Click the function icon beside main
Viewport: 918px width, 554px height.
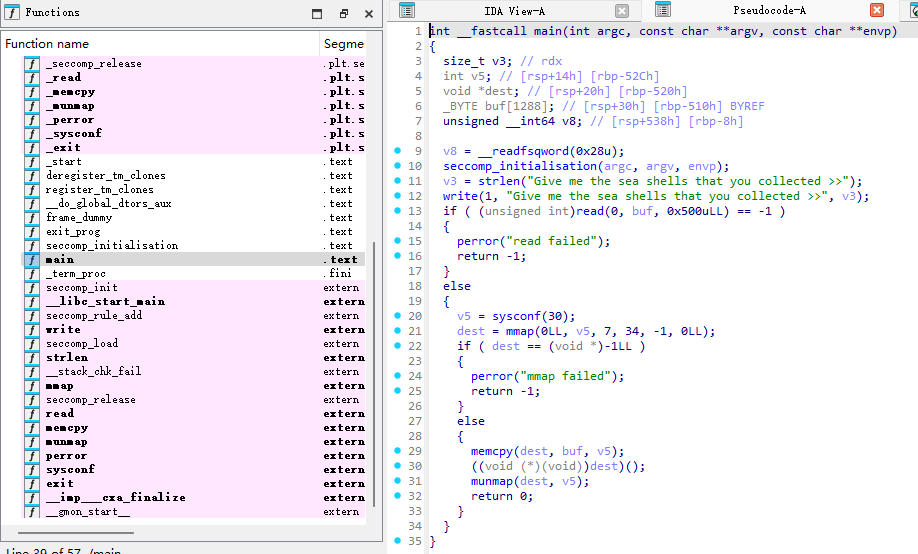(31, 259)
